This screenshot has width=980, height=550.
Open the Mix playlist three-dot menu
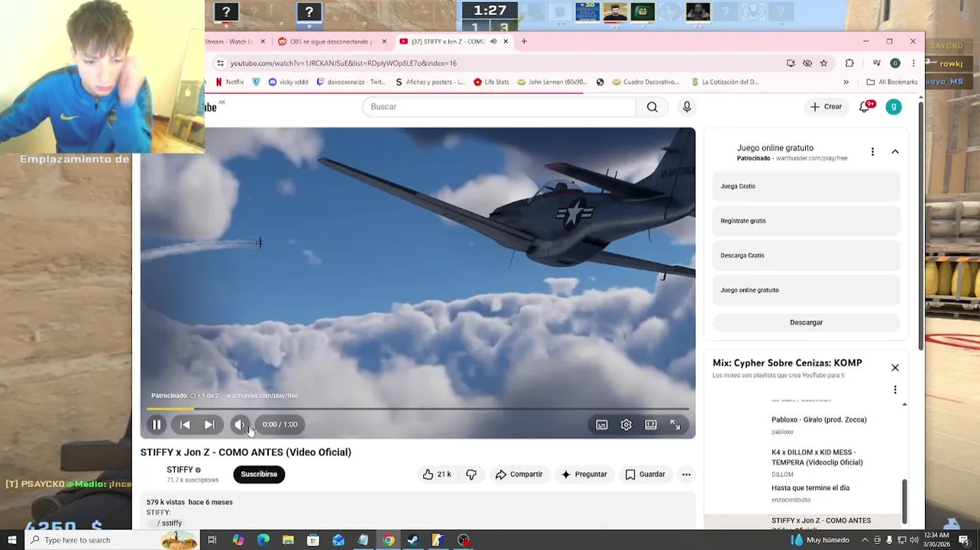895,390
